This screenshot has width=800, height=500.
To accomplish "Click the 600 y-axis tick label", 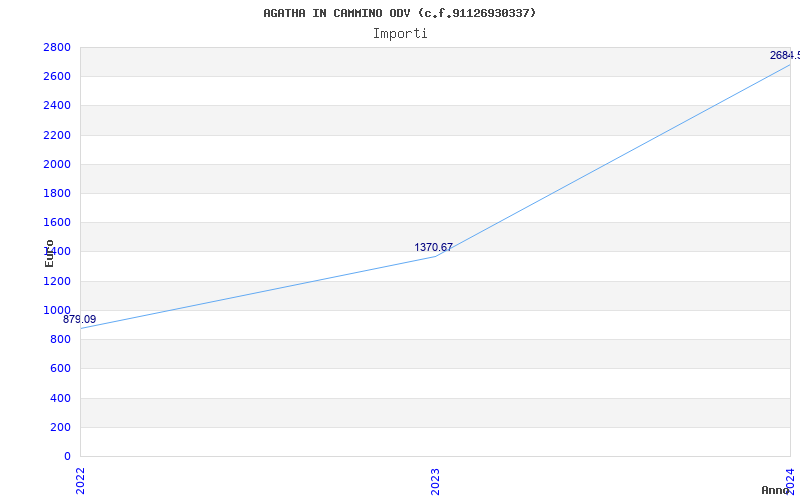I will pyautogui.click(x=61, y=368).
